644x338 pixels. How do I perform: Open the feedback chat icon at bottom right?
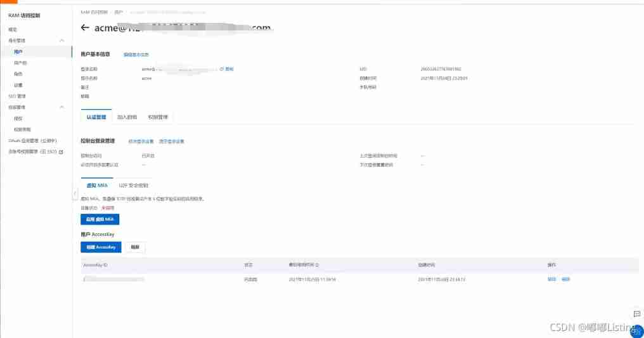point(637,314)
